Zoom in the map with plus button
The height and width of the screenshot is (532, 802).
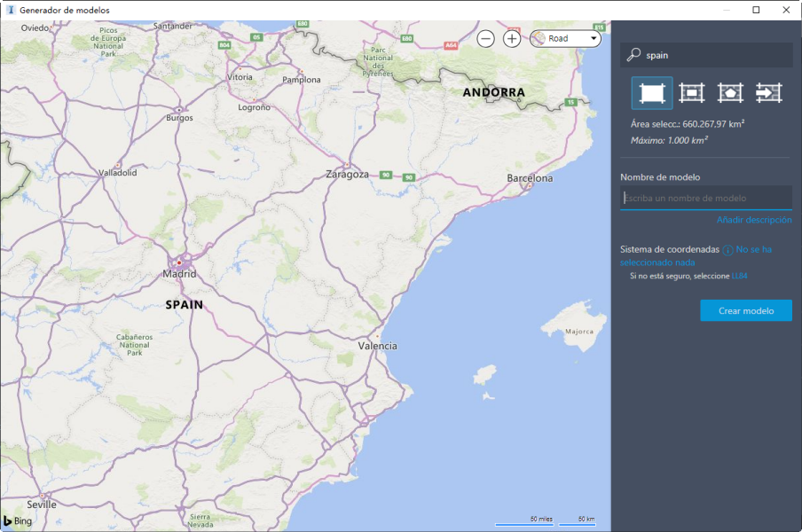512,38
